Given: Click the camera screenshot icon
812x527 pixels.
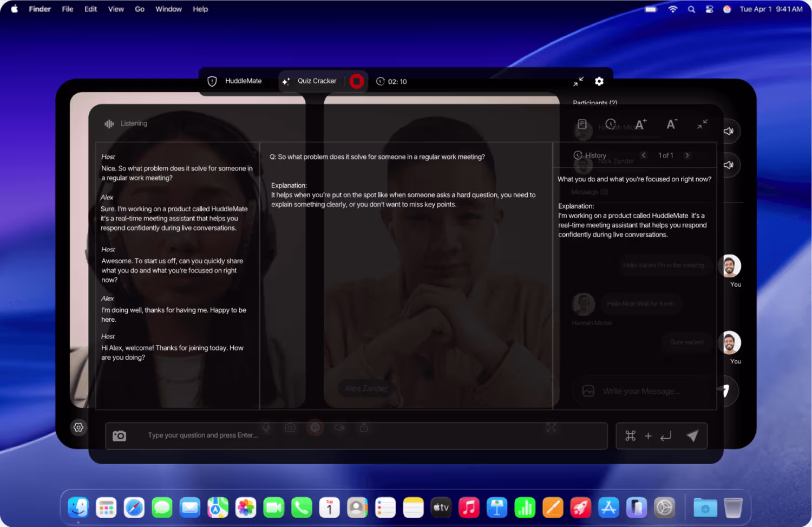Looking at the screenshot, I should pyautogui.click(x=119, y=435).
